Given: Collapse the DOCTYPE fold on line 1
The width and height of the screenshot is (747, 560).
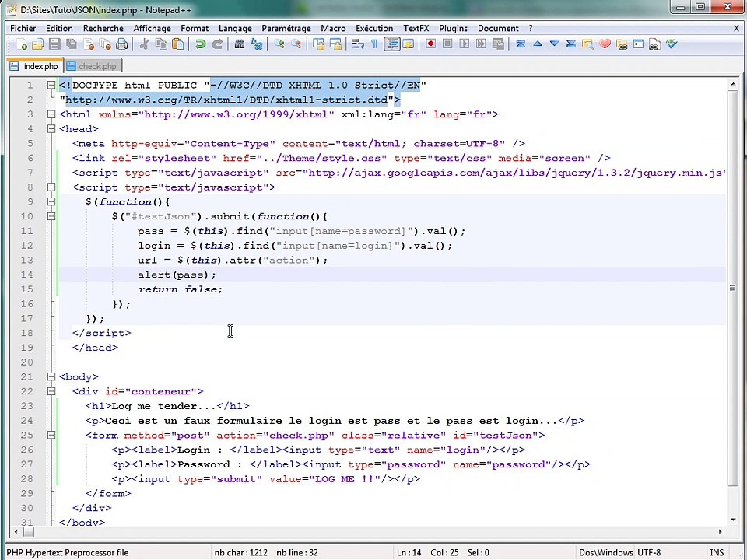Looking at the screenshot, I should 51,86.
